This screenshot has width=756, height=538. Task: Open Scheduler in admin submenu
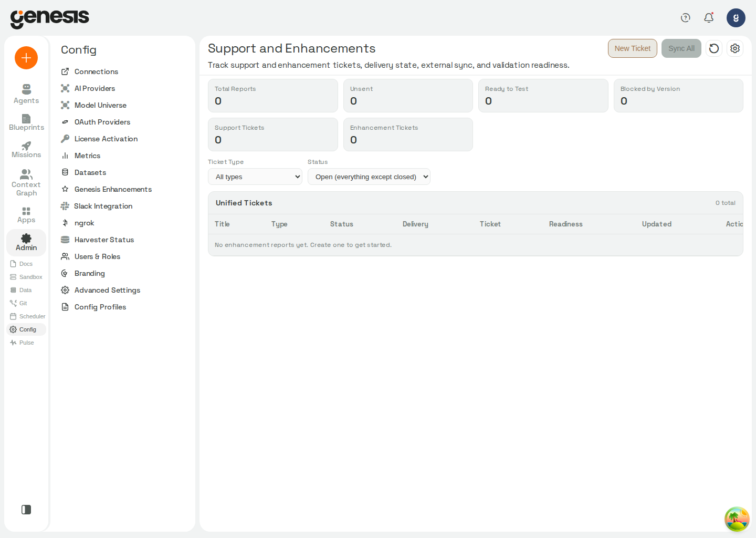tap(26, 316)
